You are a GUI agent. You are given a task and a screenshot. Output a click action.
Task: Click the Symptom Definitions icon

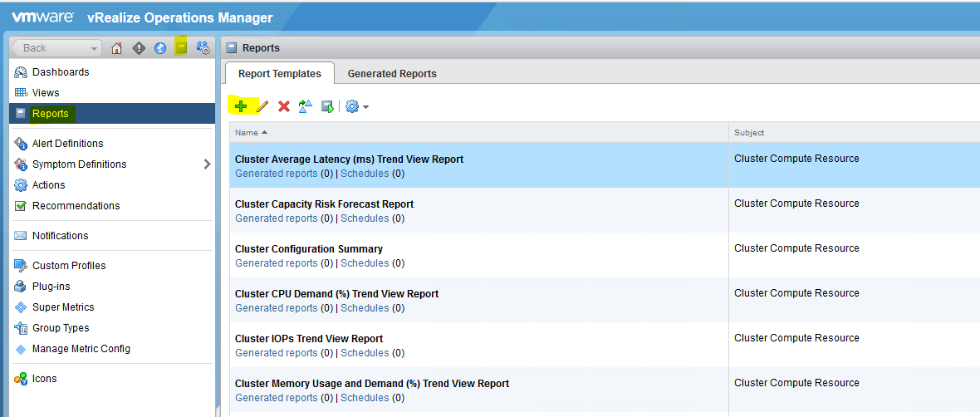pos(21,164)
